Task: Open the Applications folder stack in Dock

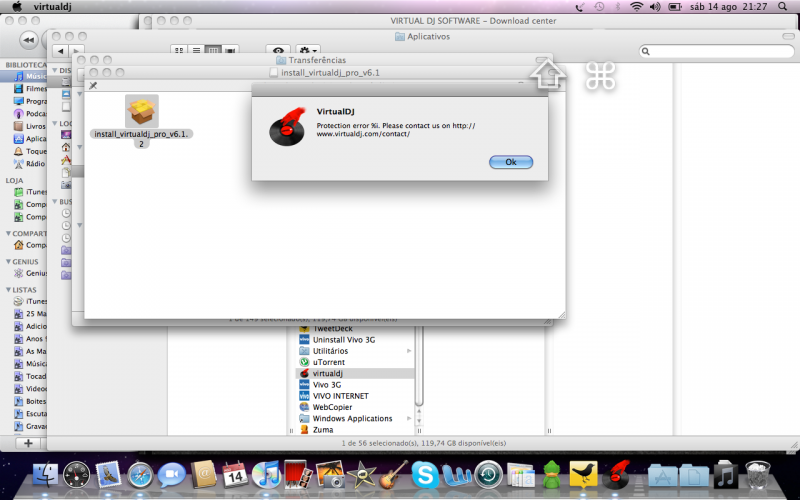Action: click(x=662, y=475)
